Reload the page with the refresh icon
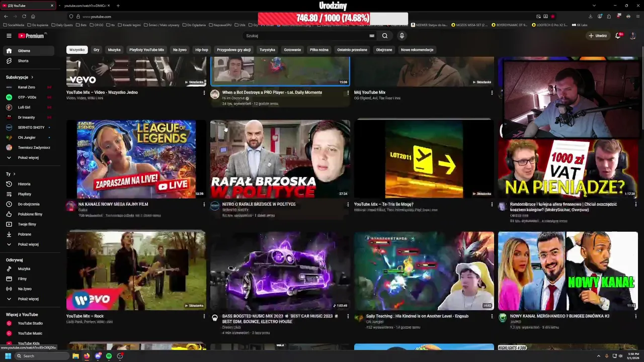Image resolution: width=644 pixels, height=362 pixels. coord(24,16)
